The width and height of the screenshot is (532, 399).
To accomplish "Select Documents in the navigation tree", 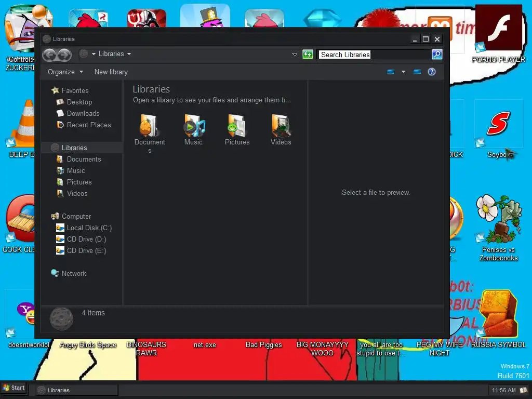I will tap(84, 159).
